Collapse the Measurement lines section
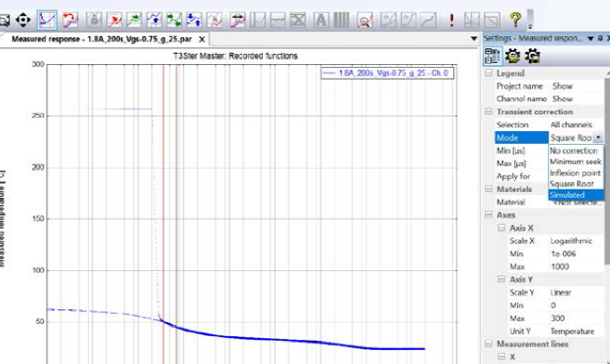The width and height of the screenshot is (610, 364). pos(488,344)
